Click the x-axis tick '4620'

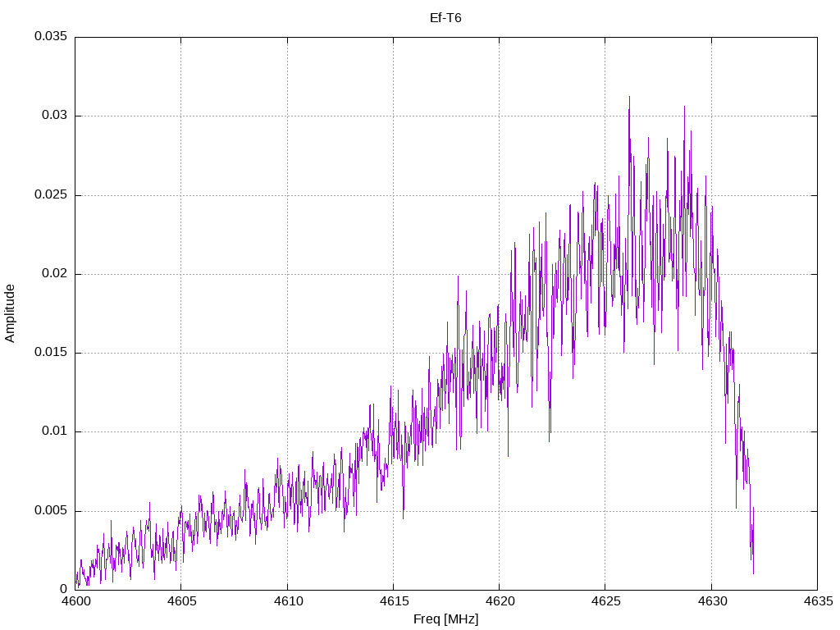pos(500,601)
